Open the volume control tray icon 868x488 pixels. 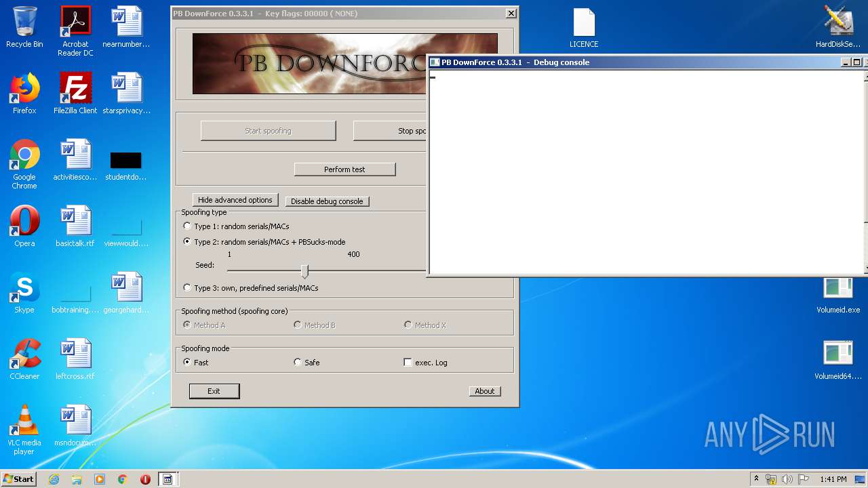787,479
